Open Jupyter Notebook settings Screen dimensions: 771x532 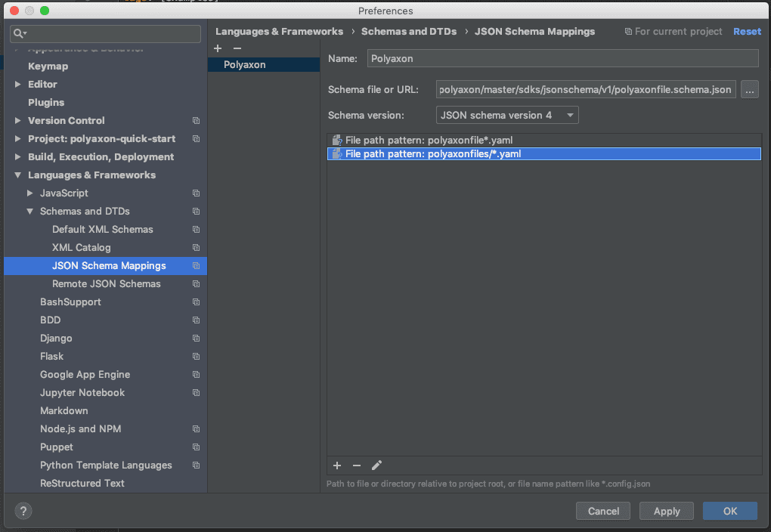(82, 393)
